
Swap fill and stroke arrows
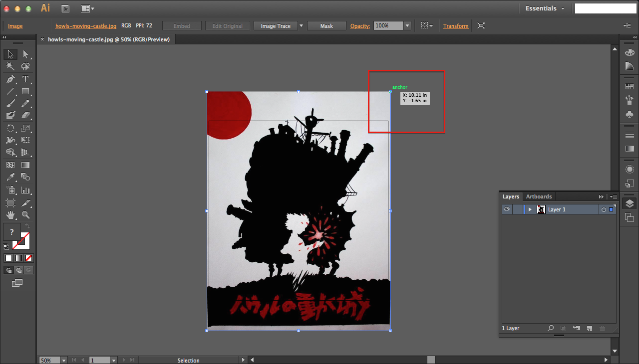(x=28, y=226)
